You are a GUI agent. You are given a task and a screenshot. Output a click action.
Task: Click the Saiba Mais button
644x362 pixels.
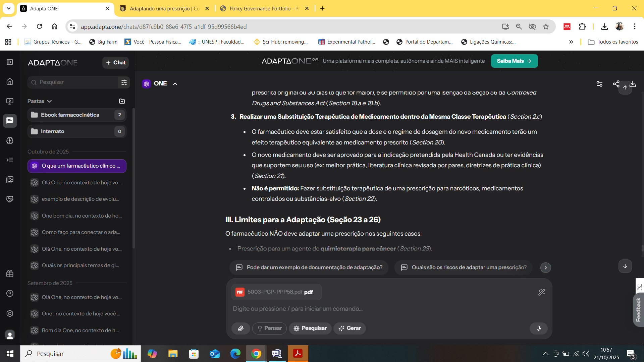coord(514,61)
